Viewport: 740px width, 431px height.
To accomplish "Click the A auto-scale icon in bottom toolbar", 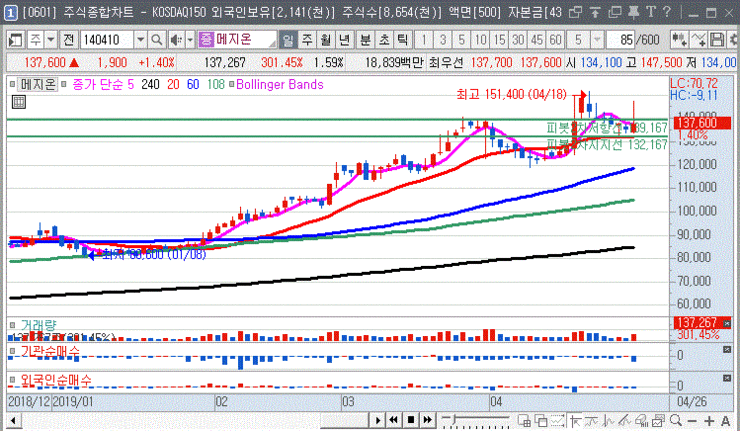I will [x=726, y=421].
